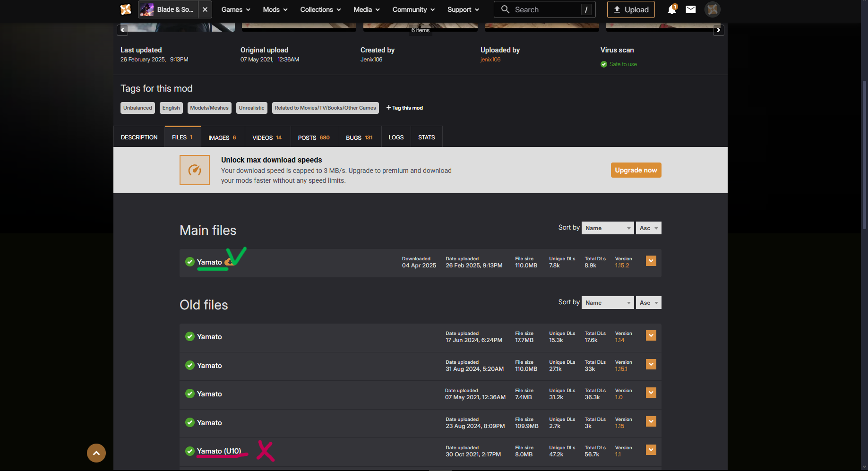Click the speedometer premium icon

(x=195, y=170)
